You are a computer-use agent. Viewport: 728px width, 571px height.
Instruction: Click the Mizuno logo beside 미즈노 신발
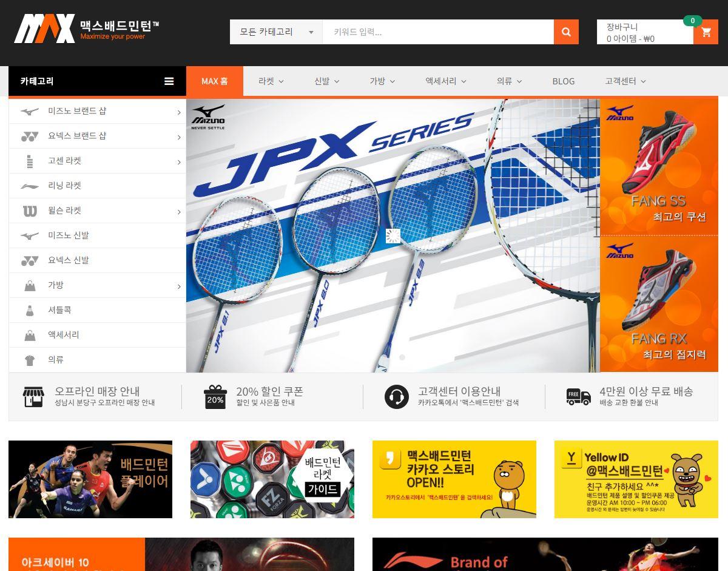pos(30,236)
